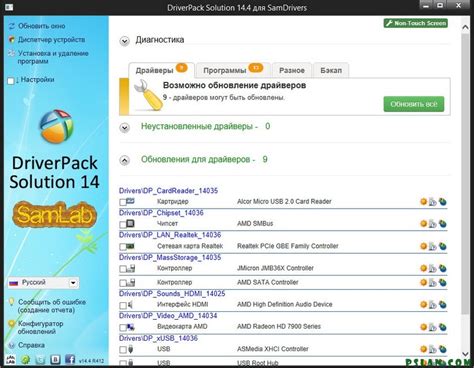Click the AMD Radeon HD 7900 Series text
The width and height of the screenshot is (474, 368).
pos(279,326)
